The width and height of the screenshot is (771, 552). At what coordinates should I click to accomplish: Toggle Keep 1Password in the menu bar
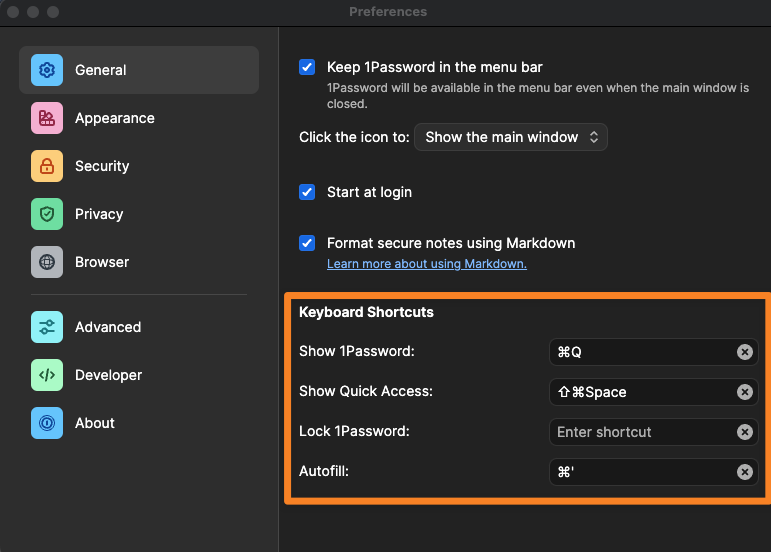click(308, 68)
